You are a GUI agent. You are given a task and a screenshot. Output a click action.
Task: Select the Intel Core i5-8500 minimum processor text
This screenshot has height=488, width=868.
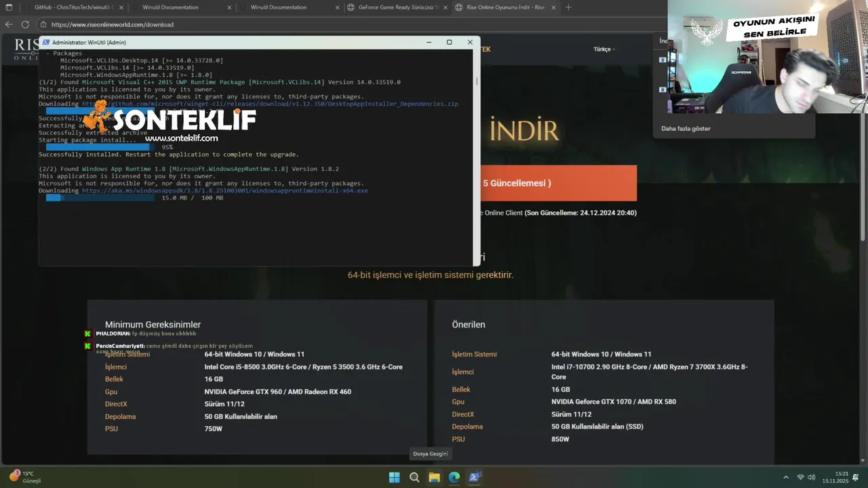tap(303, 367)
